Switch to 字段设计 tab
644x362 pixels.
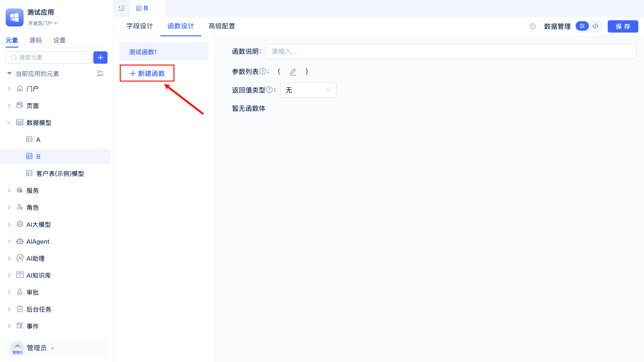coord(140,26)
